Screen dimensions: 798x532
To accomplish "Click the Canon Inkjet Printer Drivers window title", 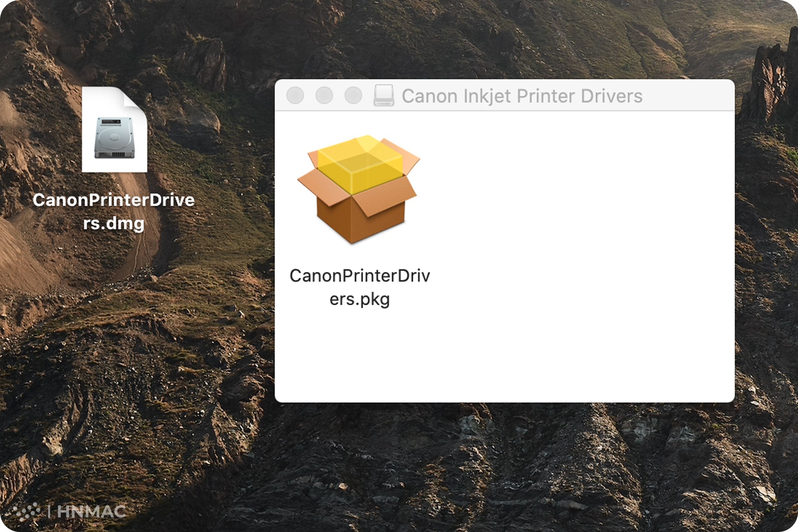I will (x=522, y=96).
